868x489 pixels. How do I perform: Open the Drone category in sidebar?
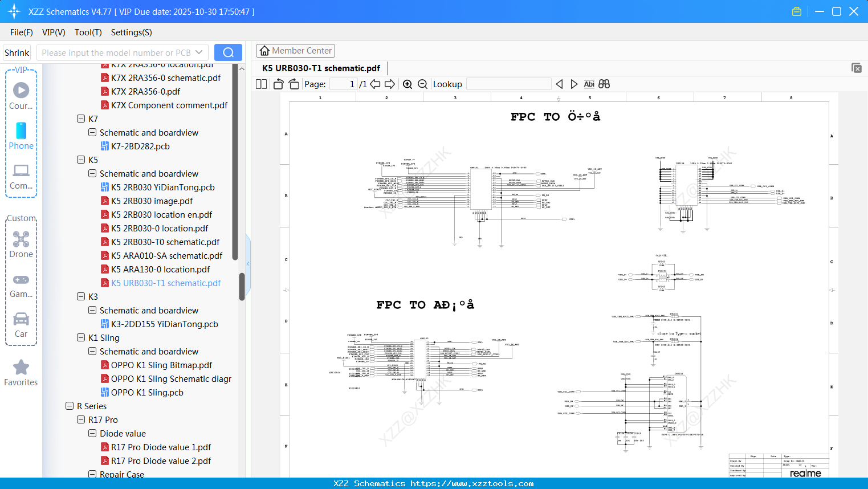pyautogui.click(x=21, y=244)
